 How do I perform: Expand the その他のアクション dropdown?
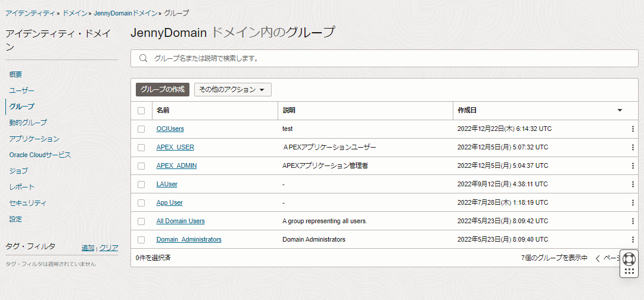232,90
